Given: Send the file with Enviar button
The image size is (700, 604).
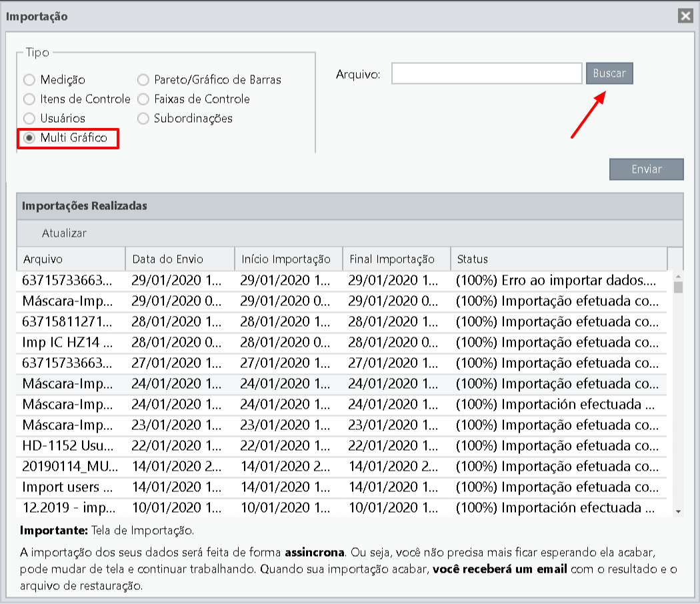Looking at the screenshot, I should tap(647, 169).
